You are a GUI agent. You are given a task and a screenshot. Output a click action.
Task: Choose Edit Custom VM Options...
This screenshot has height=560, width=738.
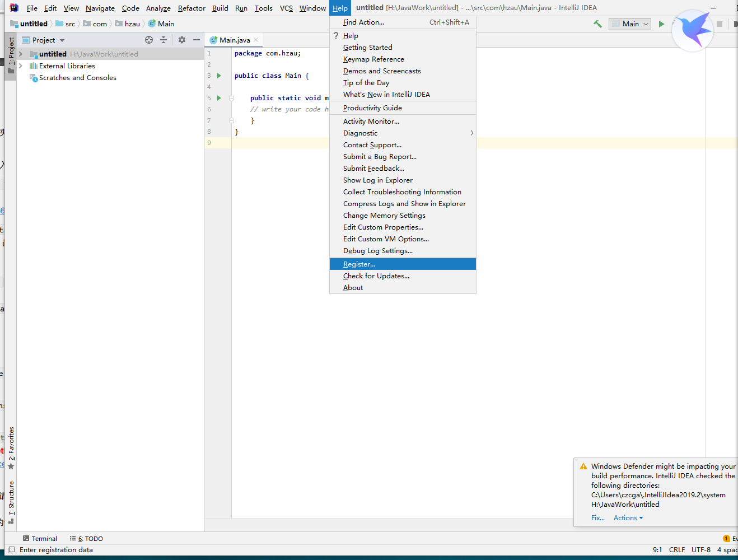point(403,239)
